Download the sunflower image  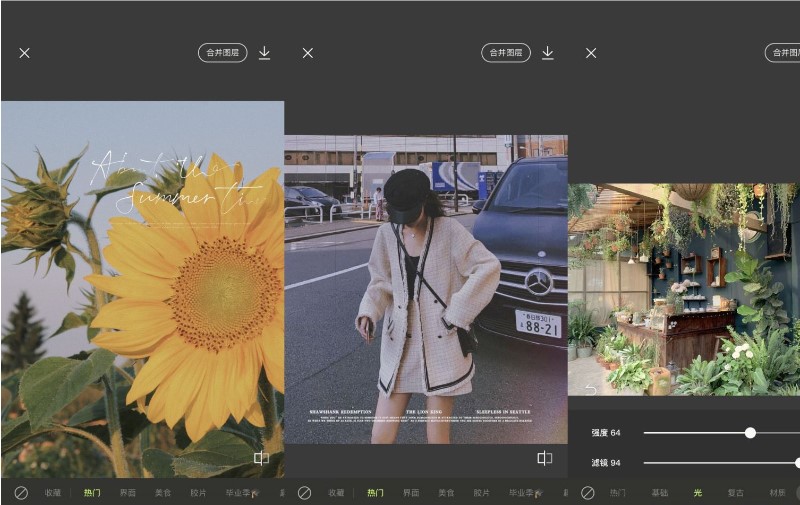pos(264,53)
